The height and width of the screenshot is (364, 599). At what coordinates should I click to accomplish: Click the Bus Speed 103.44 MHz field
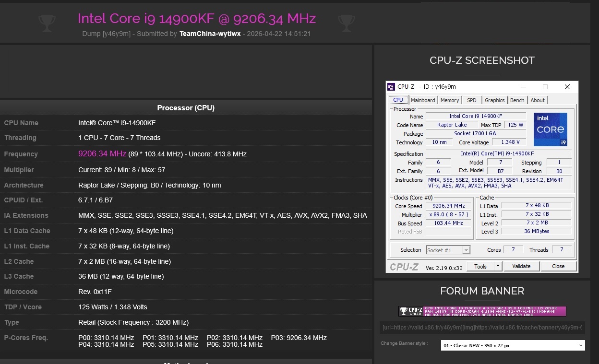[x=448, y=223]
